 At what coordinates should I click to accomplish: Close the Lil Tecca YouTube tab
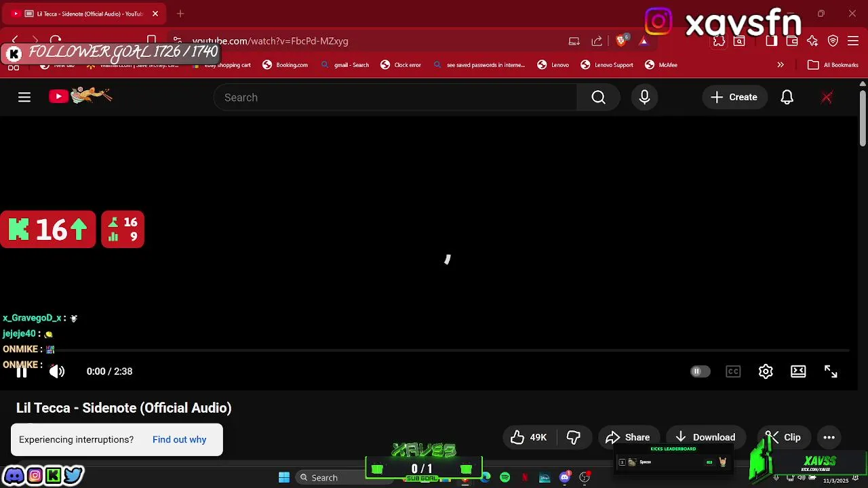click(155, 14)
